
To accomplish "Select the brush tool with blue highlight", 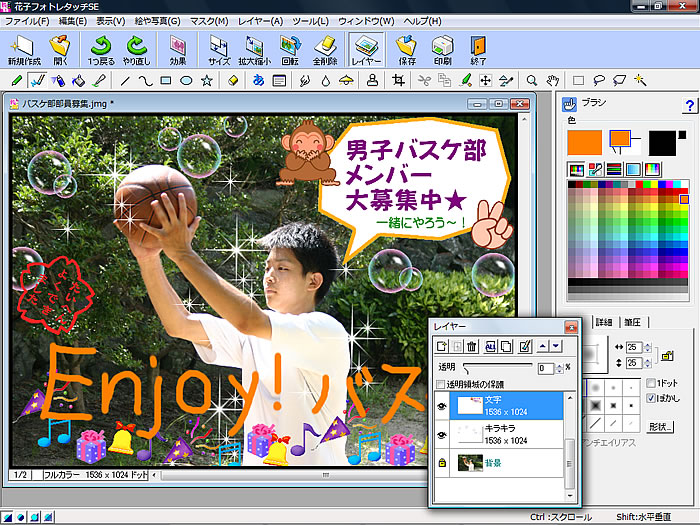I will pos(37,81).
